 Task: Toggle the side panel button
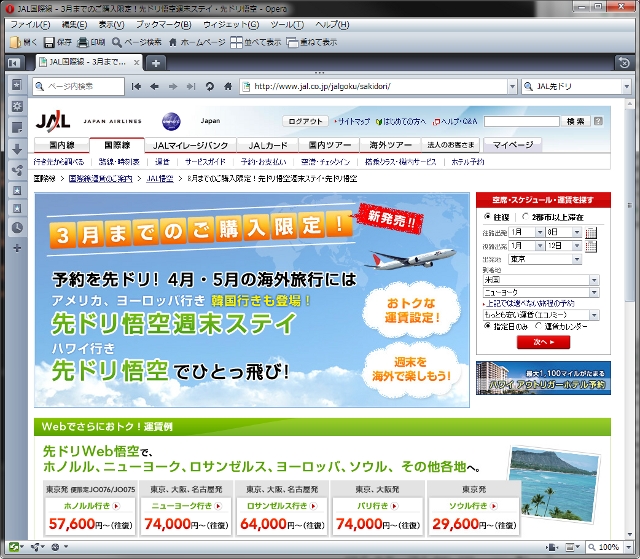[14, 63]
